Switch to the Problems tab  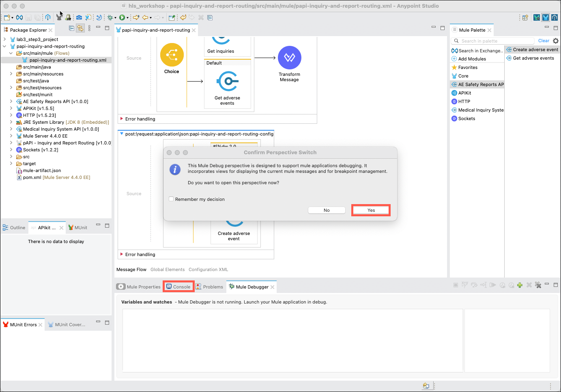pos(209,286)
